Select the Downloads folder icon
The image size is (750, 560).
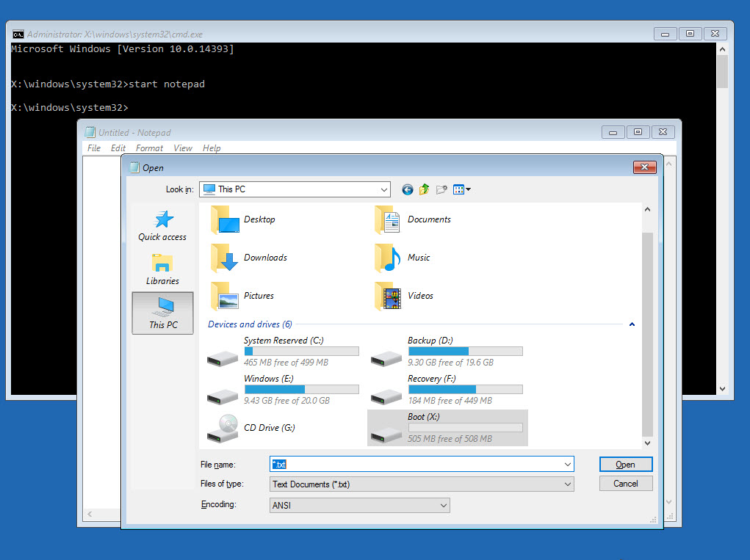pyautogui.click(x=225, y=258)
